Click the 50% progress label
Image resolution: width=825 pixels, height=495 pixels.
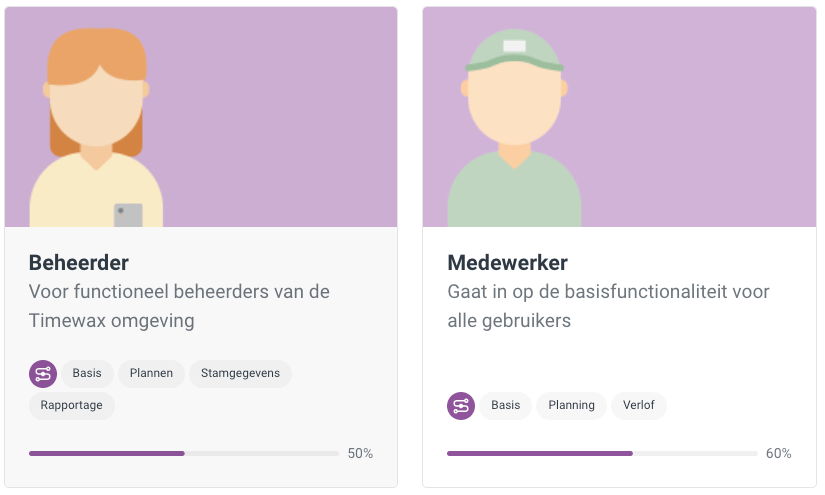(x=360, y=453)
